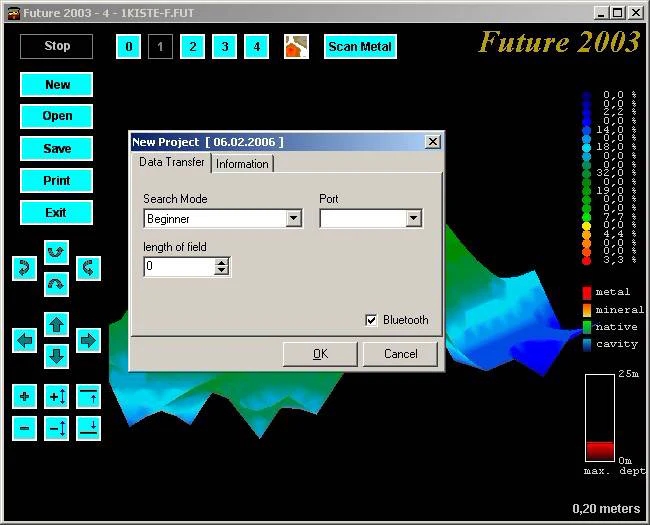Image resolution: width=650 pixels, height=525 pixels.
Task: Move view left with the left arrow
Action: pyautogui.click(x=24, y=340)
